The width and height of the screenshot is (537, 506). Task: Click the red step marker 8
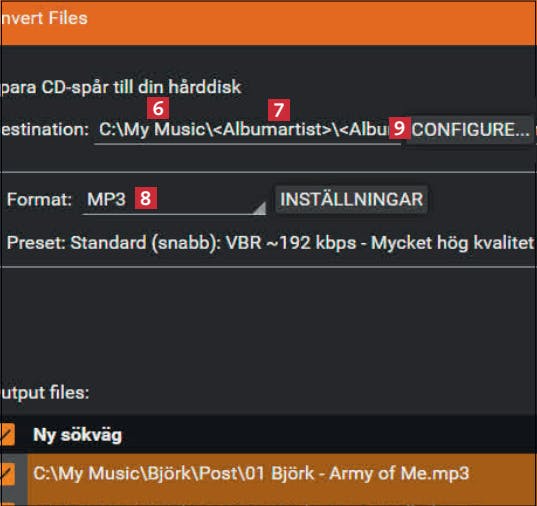tap(146, 198)
